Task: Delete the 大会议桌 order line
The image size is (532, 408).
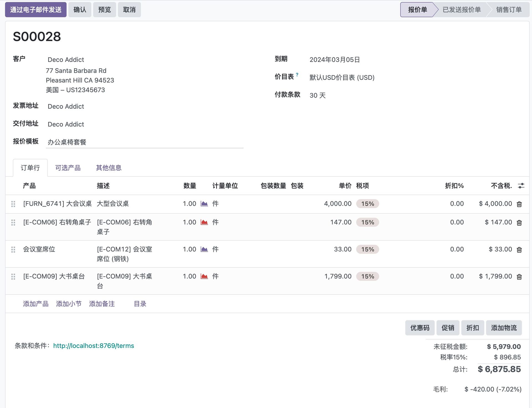Action: (x=519, y=204)
